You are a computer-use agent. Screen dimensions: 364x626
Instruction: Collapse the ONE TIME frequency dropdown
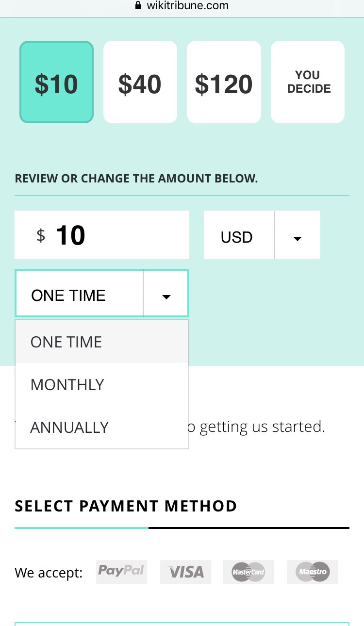point(79,295)
